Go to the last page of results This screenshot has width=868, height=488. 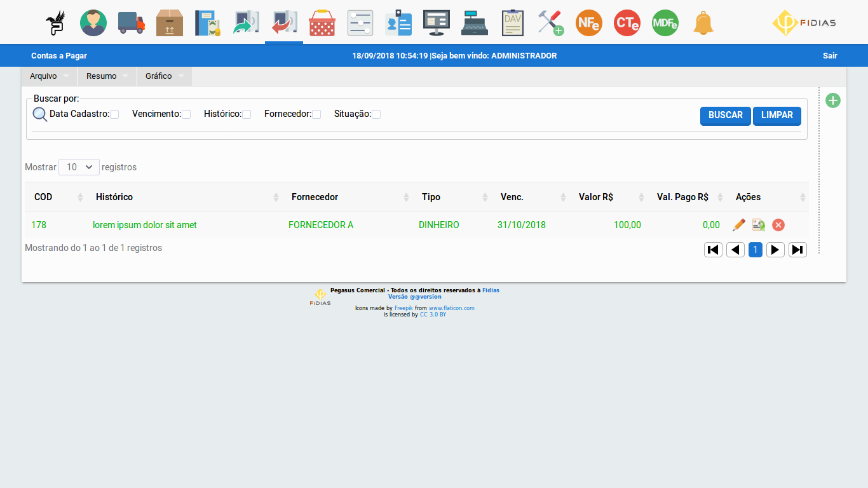[x=797, y=250]
